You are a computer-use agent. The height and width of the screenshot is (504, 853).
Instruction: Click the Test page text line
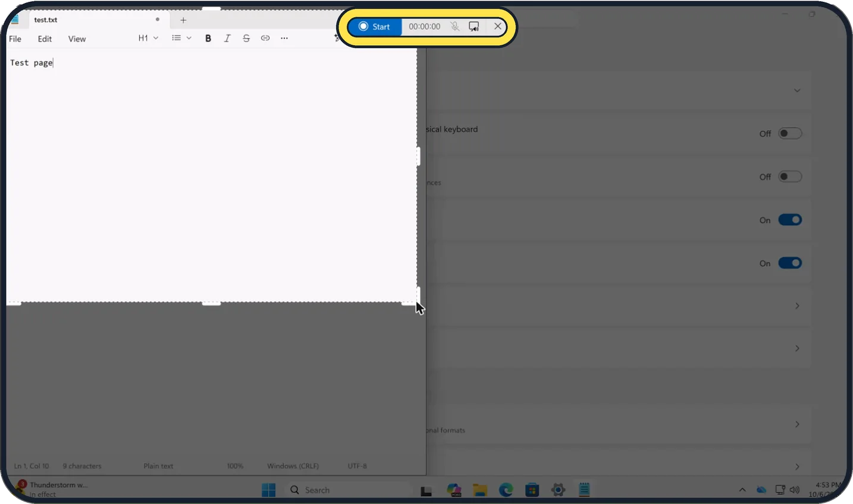[x=32, y=63]
